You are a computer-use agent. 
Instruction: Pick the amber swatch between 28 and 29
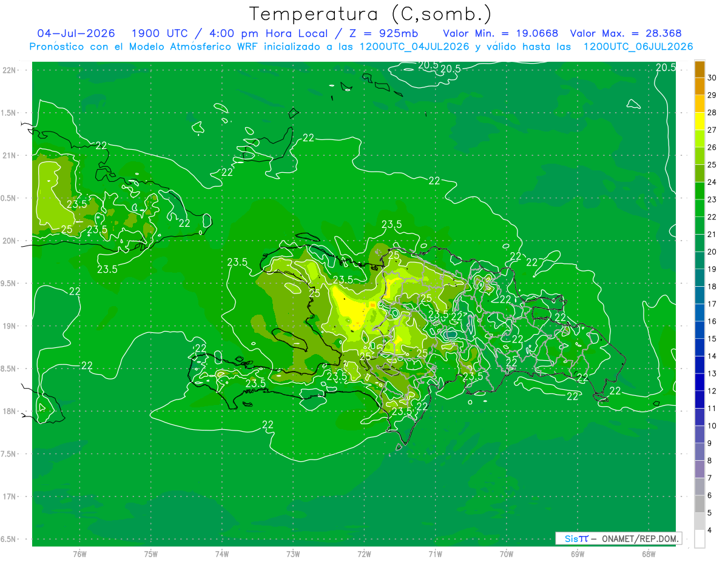coord(699,104)
